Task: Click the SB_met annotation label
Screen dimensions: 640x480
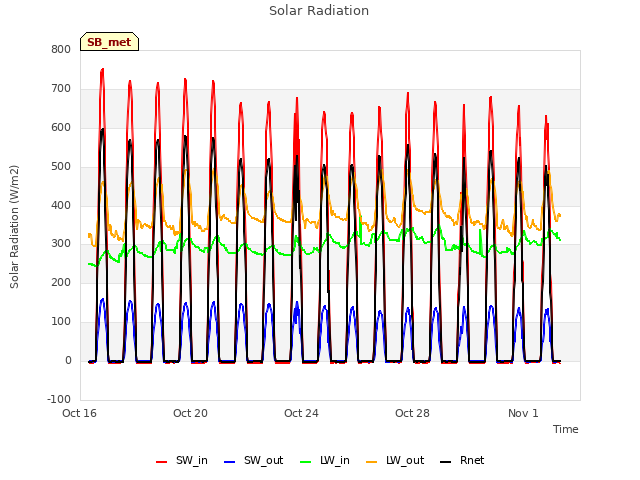Action: [x=109, y=42]
